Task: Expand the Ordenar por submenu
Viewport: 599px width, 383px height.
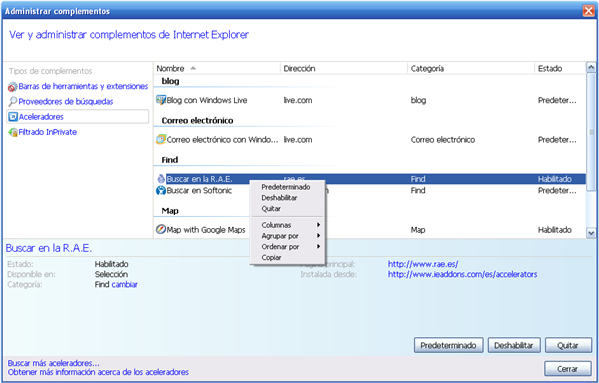Action: point(287,247)
